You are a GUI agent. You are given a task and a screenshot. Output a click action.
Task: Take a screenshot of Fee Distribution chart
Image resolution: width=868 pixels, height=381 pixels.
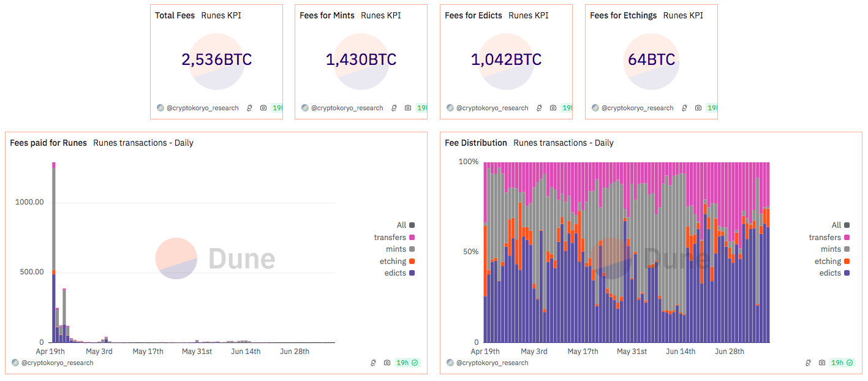[822, 363]
